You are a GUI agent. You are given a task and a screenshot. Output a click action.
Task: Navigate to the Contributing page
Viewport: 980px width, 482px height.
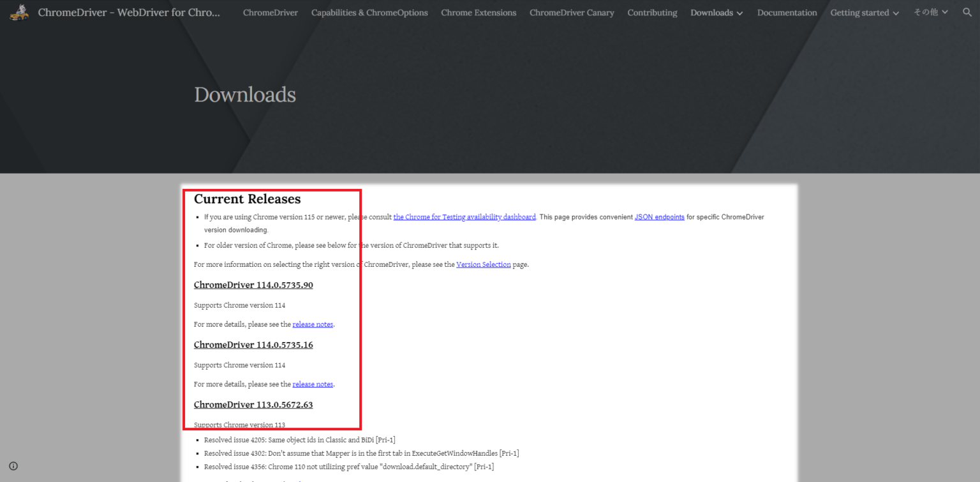click(x=652, y=13)
